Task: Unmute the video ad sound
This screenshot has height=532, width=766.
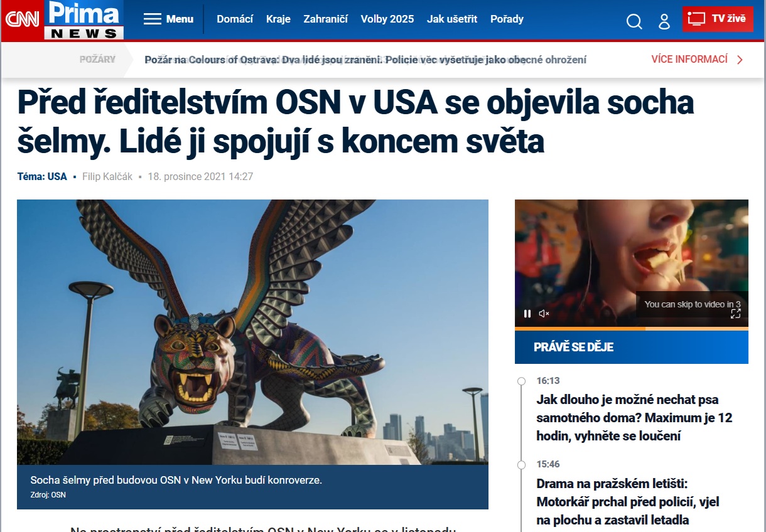Action: pyautogui.click(x=544, y=314)
